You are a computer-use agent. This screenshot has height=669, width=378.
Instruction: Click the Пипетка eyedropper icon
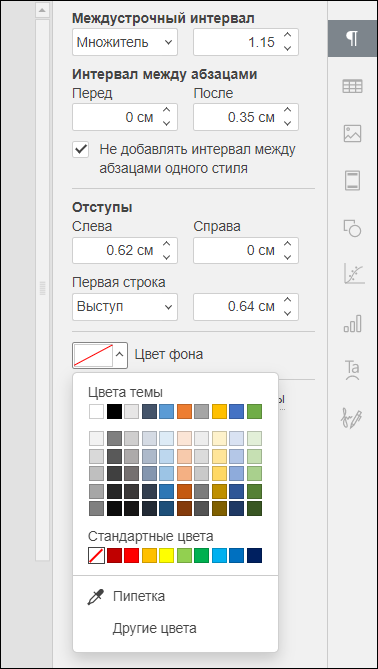(95, 597)
